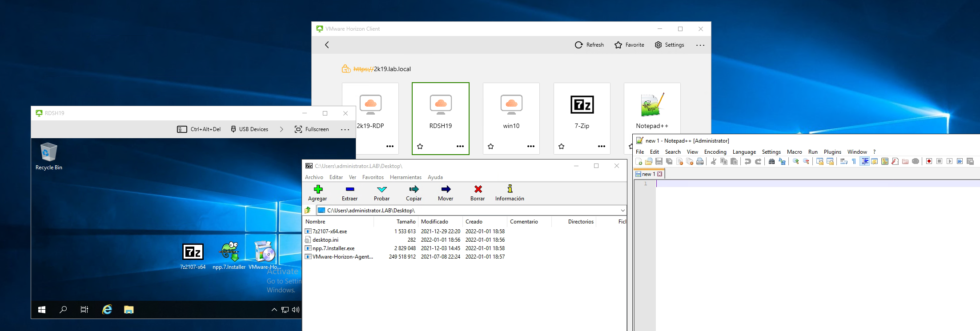The height and width of the screenshot is (331, 980).
Task: Select the npp.7.Installer.exe file row
Action: (x=333, y=248)
